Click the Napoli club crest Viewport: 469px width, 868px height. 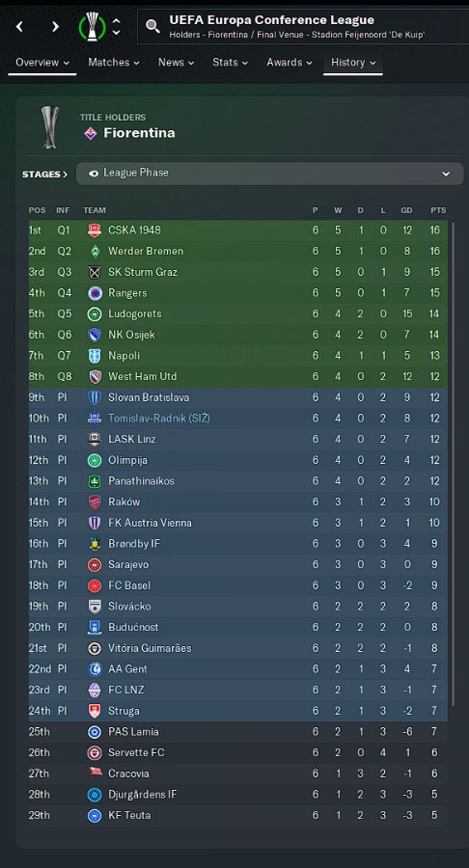(95, 355)
